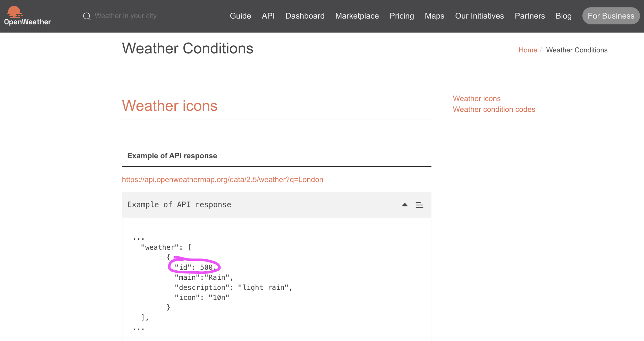Focus the Weather in your city search field
The width and height of the screenshot is (644, 341).
coord(125,16)
